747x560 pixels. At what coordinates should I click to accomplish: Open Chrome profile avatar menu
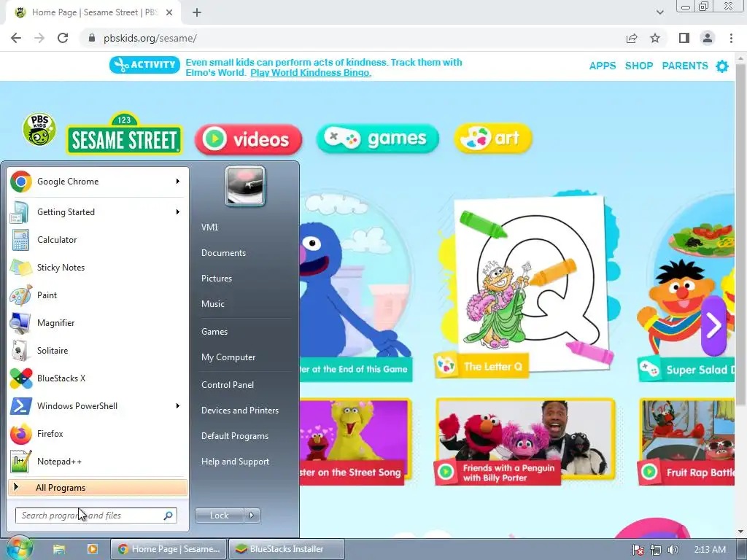[708, 38]
